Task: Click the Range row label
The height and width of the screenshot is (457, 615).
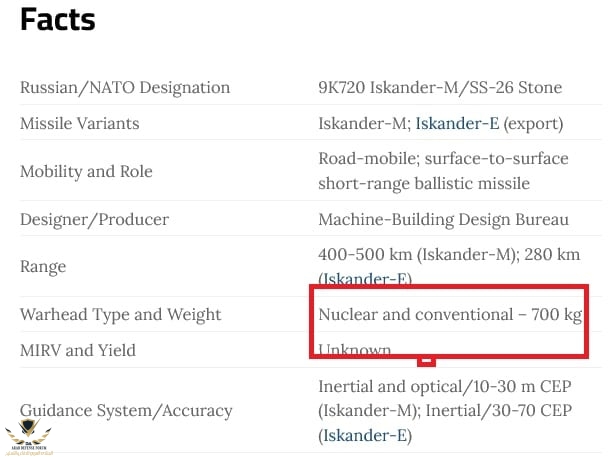Action: pos(43,267)
